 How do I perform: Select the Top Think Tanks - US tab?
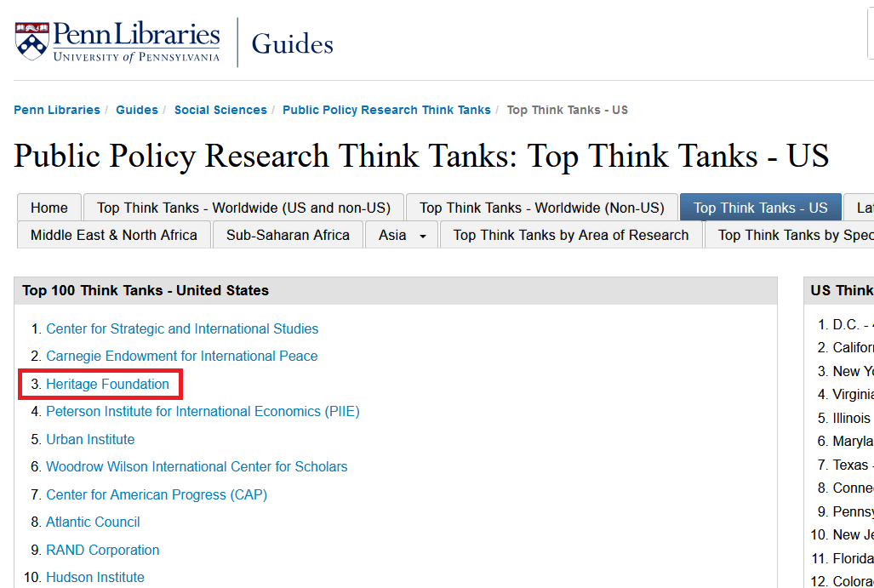(760, 208)
